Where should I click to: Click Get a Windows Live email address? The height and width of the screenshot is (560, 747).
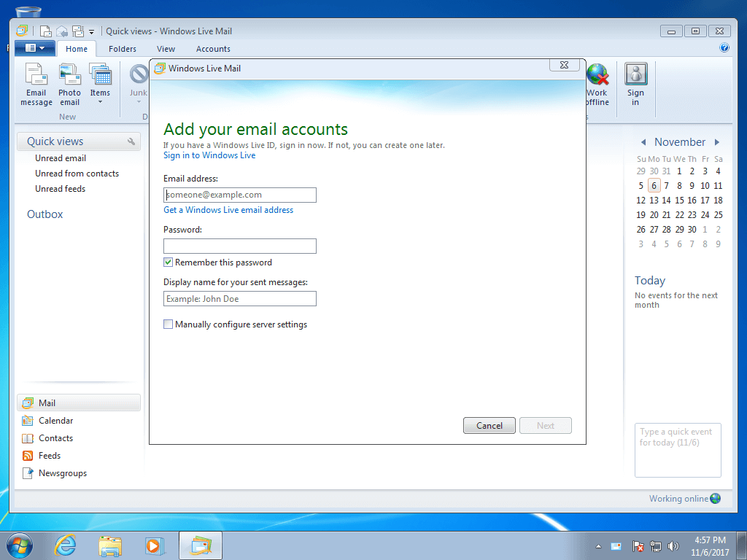(x=228, y=210)
